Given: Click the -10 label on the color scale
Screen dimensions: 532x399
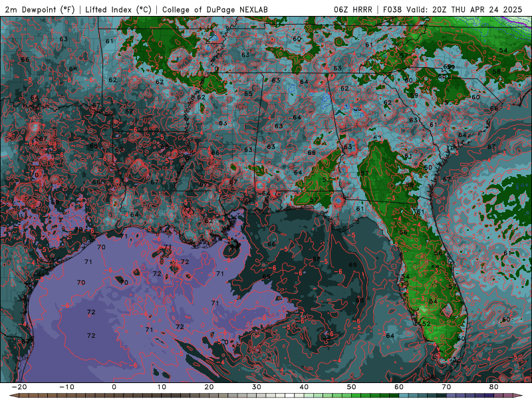Looking at the screenshot, I should [x=66, y=387].
